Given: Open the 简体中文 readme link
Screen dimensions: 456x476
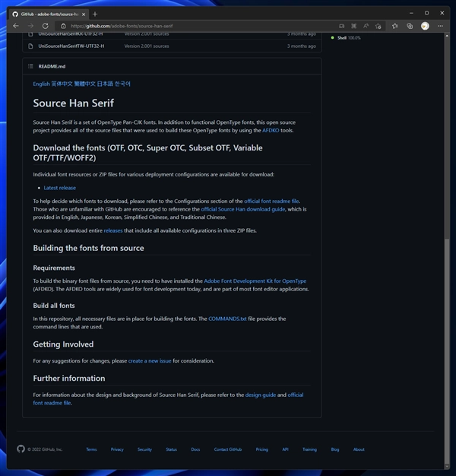Looking at the screenshot, I should click(62, 84).
